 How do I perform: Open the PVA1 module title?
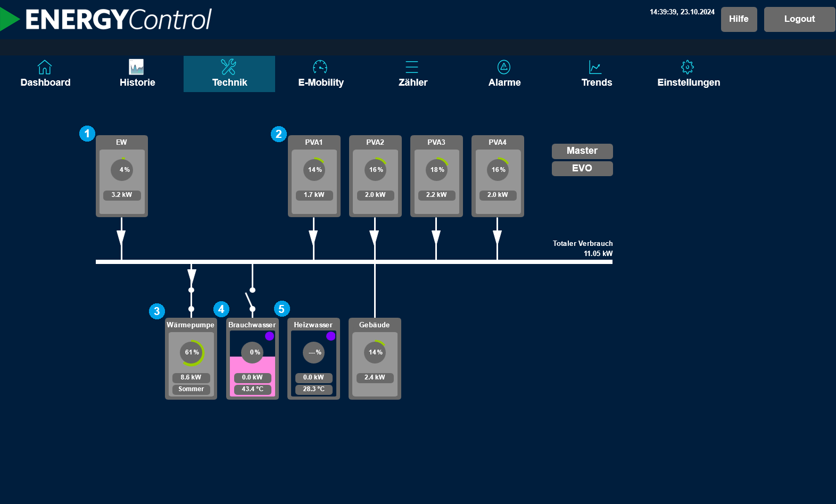[314, 142]
